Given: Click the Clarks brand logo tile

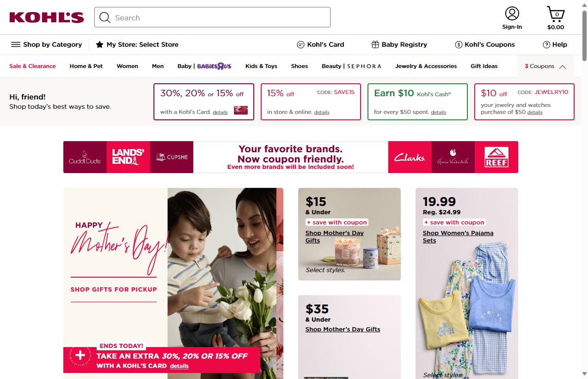Looking at the screenshot, I should coord(410,157).
